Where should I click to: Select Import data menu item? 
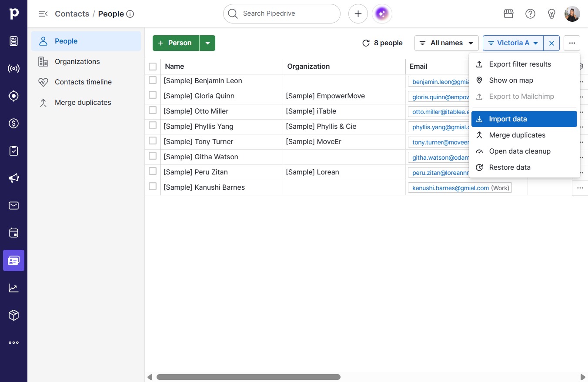coord(524,119)
